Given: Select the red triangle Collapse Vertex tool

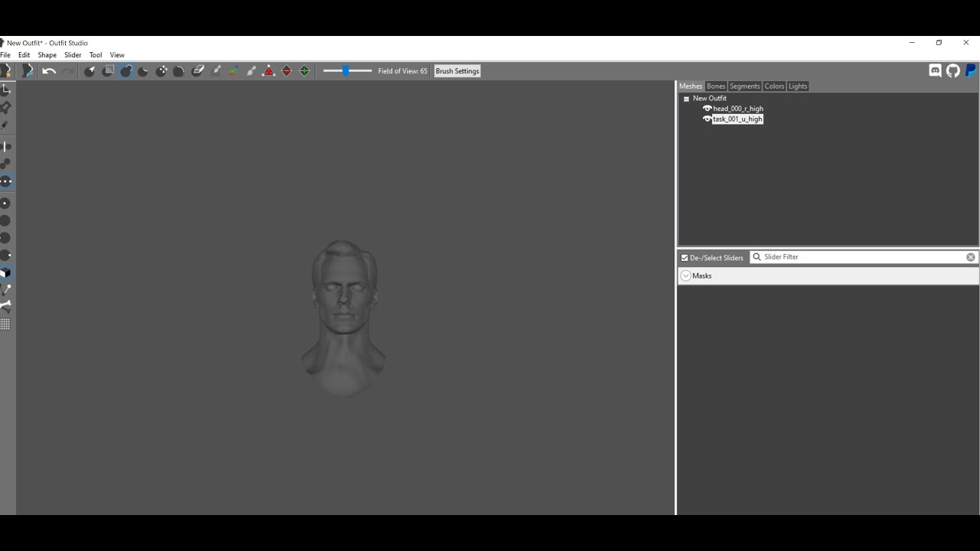Looking at the screenshot, I should coord(269,71).
